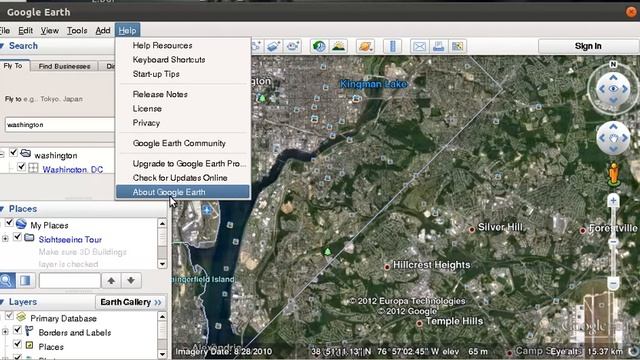Image resolution: width=640 pixels, height=360 pixels.
Task: Choose Keyboard Shortcuts from Help menu
Action: (183, 60)
